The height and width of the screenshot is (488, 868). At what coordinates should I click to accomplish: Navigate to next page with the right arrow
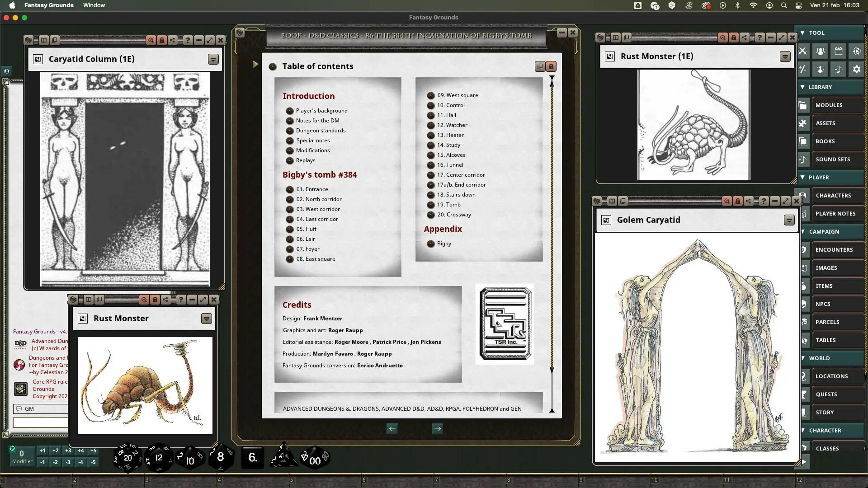[437, 428]
